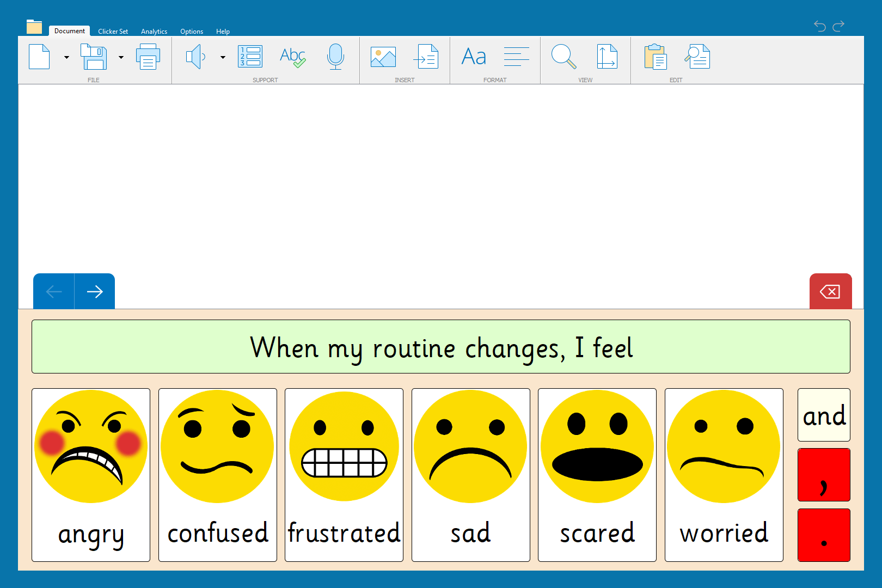
Task: Click the sentence starter 'When my routine changes, I feel'
Action: [x=441, y=347]
